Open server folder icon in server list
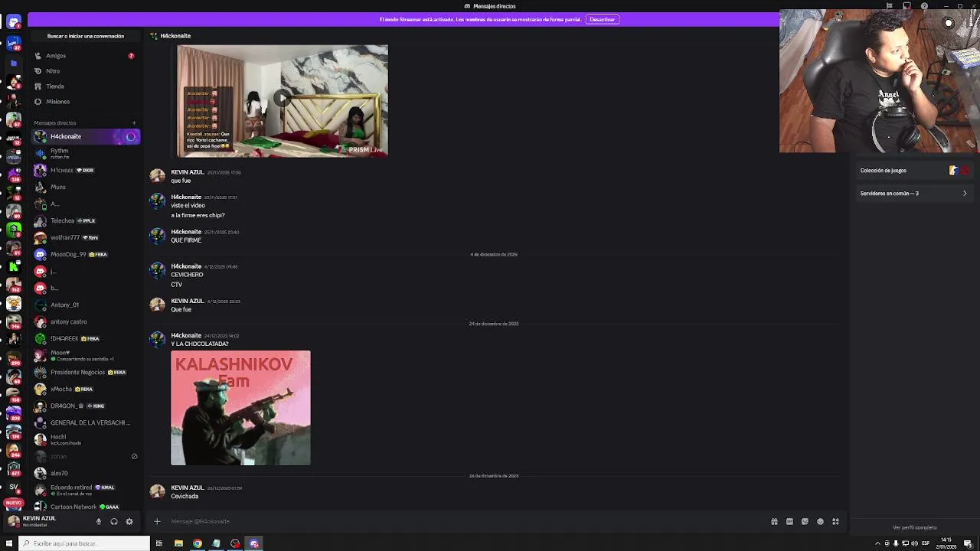 (13, 64)
